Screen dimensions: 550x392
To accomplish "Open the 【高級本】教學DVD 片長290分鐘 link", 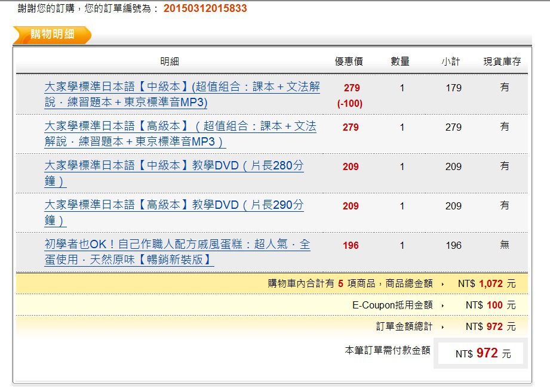I will click(x=174, y=212).
